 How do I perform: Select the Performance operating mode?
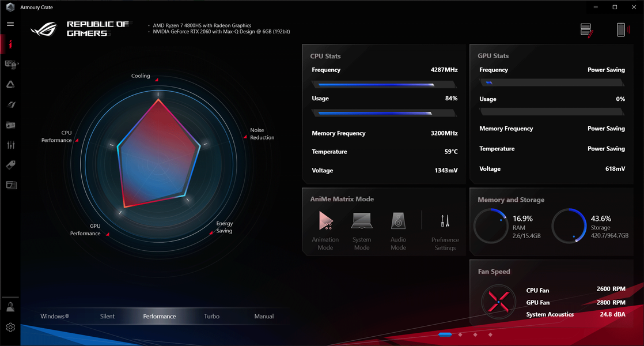tap(160, 316)
